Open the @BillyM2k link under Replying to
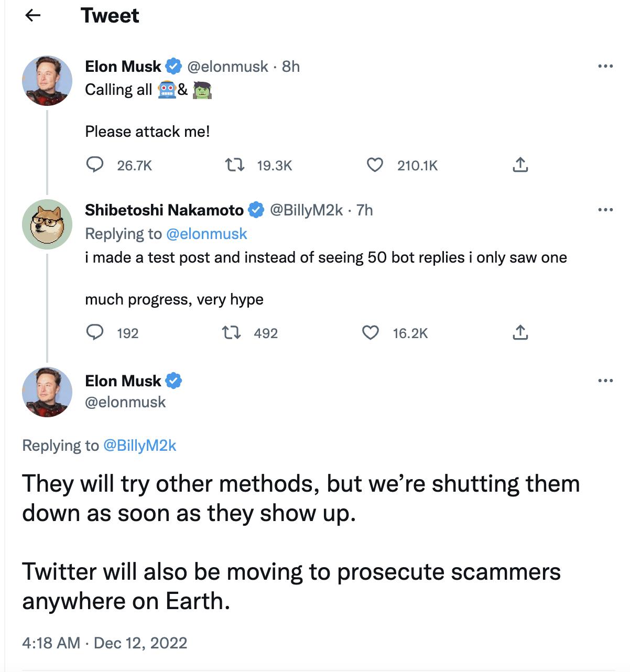The width and height of the screenshot is (630, 672). (x=139, y=446)
